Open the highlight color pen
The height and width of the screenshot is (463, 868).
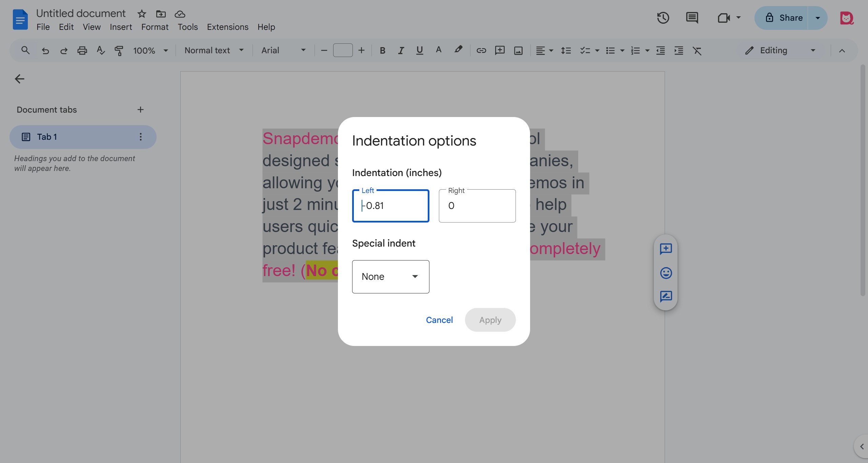(x=458, y=50)
